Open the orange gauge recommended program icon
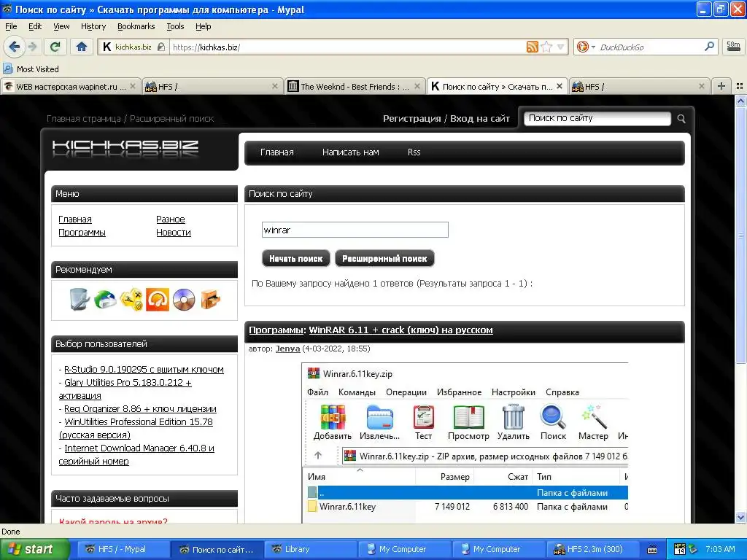 coord(158,300)
